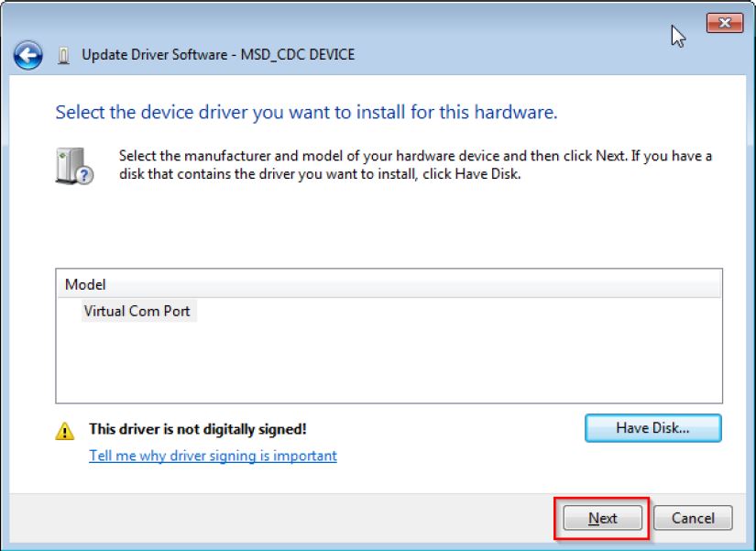Click the Model column header
Screen dimensions: 756x551
85,284
